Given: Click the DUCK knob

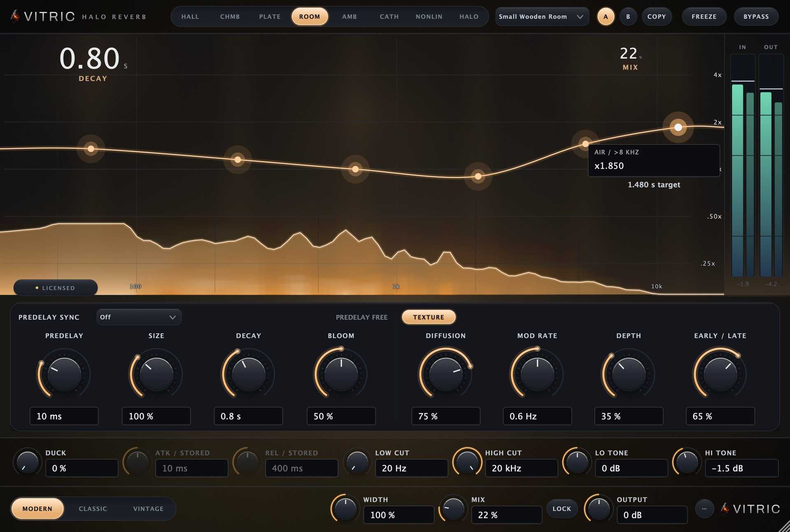Looking at the screenshot, I should pyautogui.click(x=28, y=462).
